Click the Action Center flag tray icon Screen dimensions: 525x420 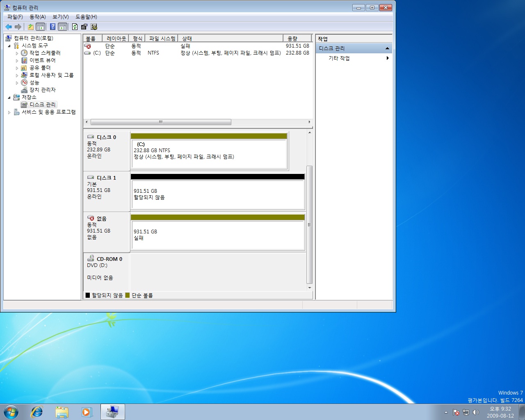click(x=456, y=412)
